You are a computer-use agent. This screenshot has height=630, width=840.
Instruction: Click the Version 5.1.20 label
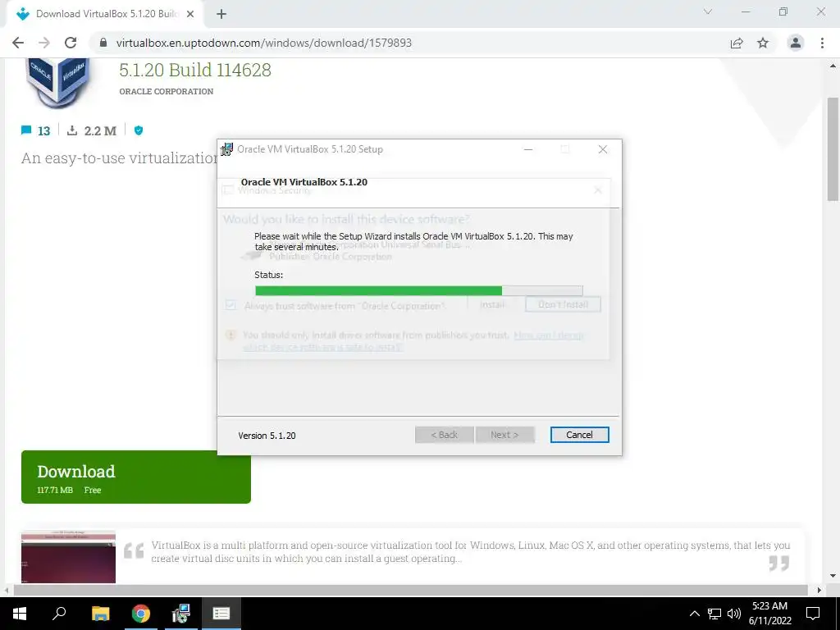tap(267, 436)
